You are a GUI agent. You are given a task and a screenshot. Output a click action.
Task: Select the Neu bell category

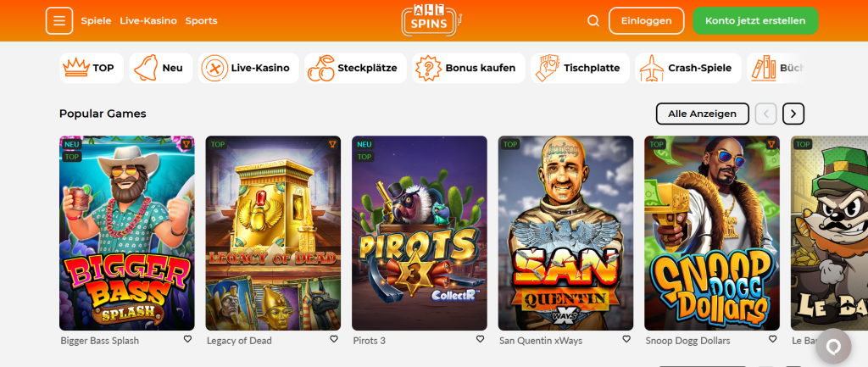pos(161,68)
